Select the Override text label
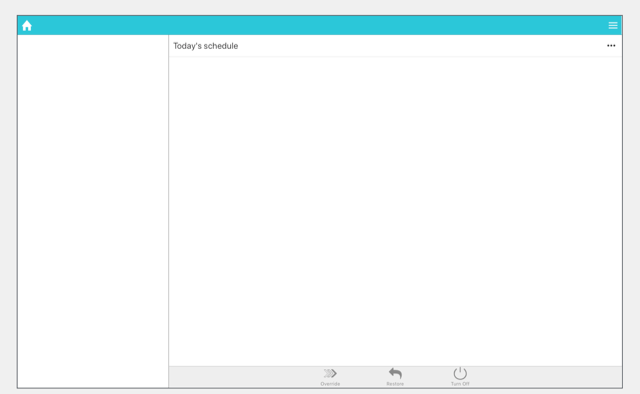 tap(330, 384)
